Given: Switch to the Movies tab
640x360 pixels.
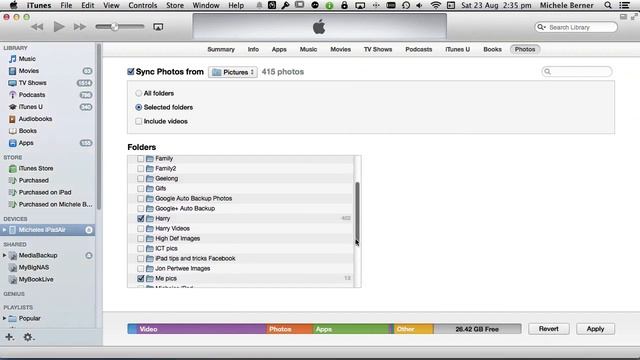Looking at the screenshot, I should tap(340, 49).
